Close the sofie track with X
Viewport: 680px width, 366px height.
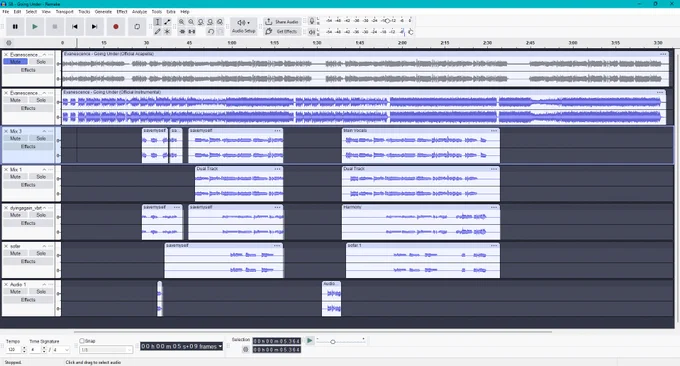click(6, 246)
